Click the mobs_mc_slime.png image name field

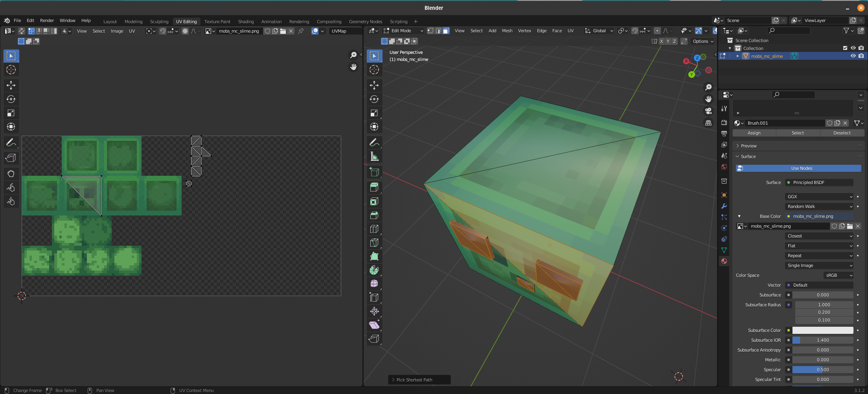click(788, 226)
